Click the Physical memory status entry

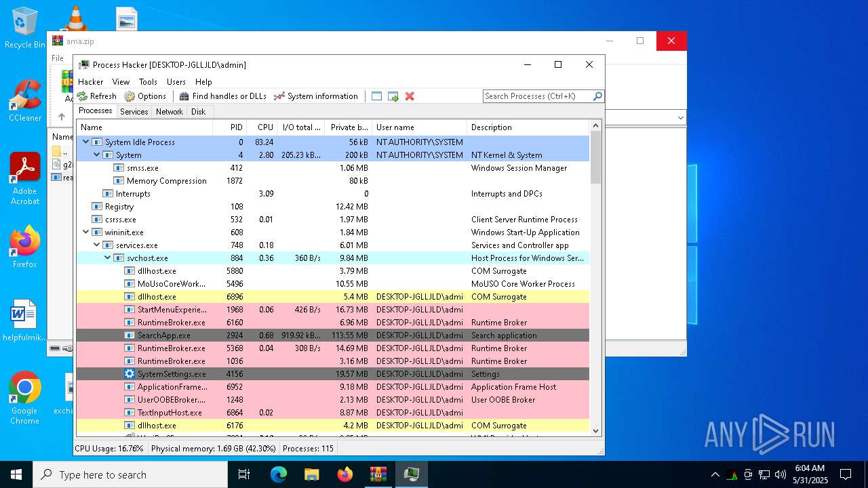click(213, 449)
